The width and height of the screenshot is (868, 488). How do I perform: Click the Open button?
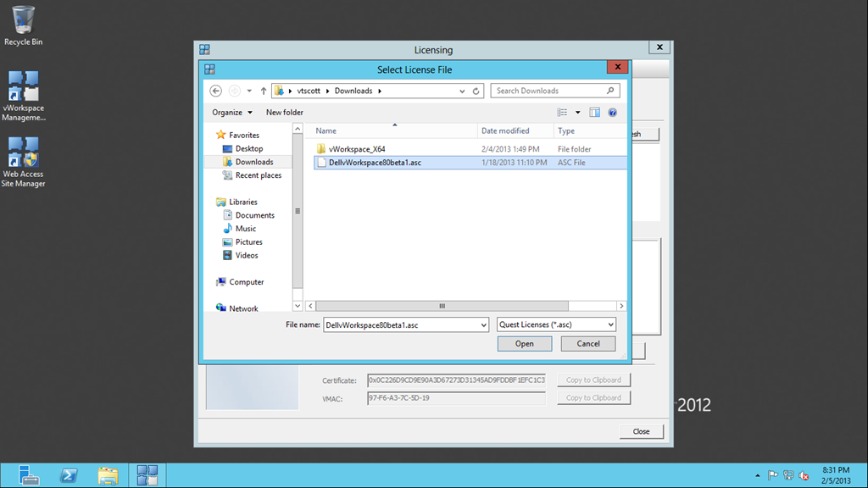tap(524, 344)
